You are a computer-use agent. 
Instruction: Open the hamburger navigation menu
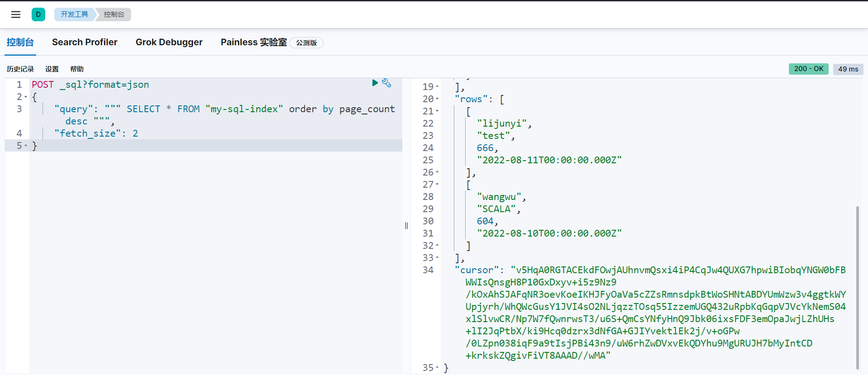click(x=16, y=14)
